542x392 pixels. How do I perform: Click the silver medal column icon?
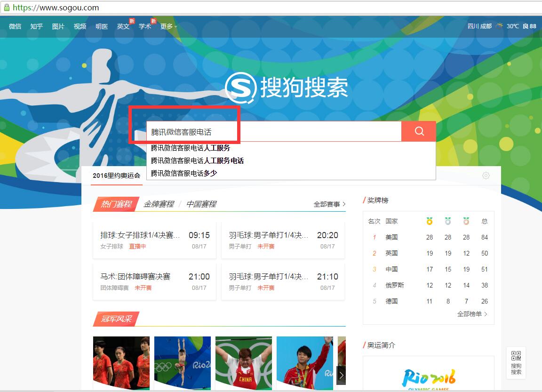click(x=447, y=221)
